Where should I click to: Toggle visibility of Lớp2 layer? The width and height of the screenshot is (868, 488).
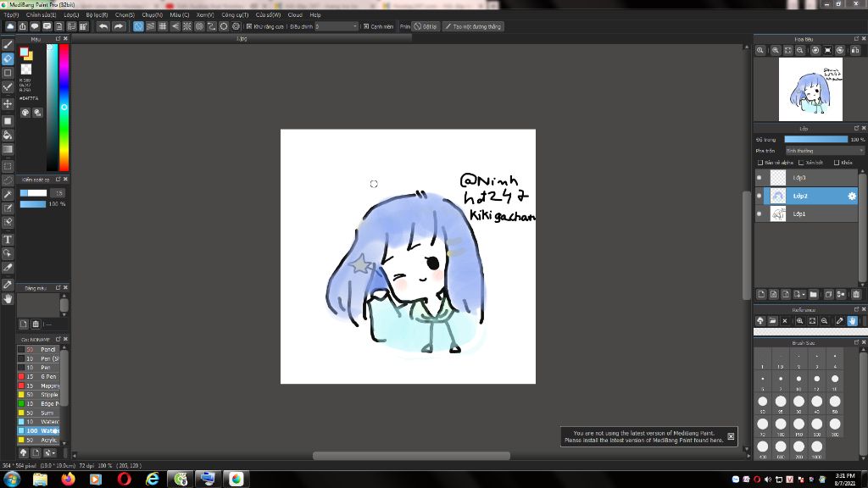tap(759, 196)
